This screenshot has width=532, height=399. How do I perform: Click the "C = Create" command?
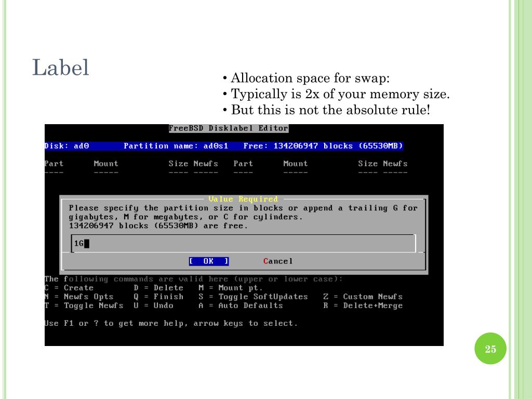point(69,288)
